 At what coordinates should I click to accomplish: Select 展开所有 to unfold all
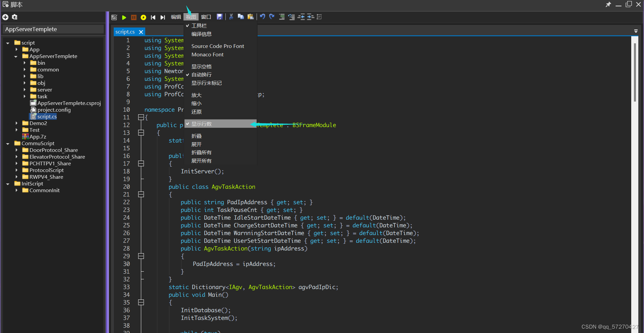tap(221, 161)
